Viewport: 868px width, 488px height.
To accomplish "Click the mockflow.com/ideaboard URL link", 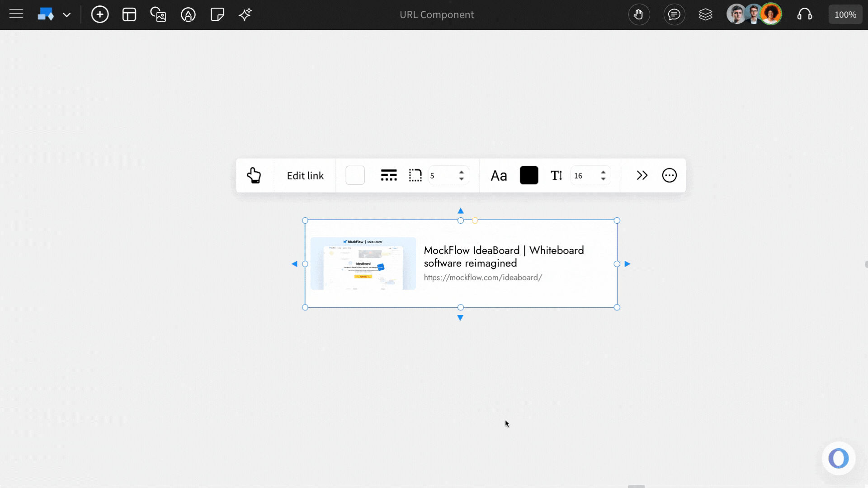I will (483, 277).
